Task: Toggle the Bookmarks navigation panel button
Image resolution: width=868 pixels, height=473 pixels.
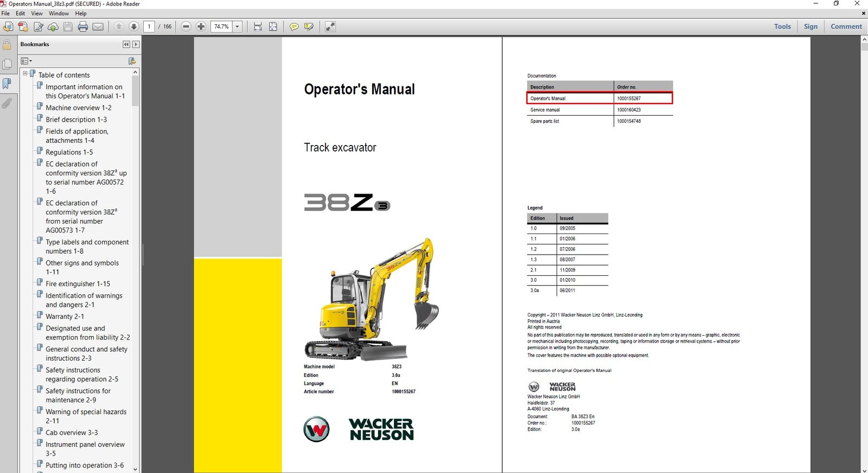Action: [7, 84]
